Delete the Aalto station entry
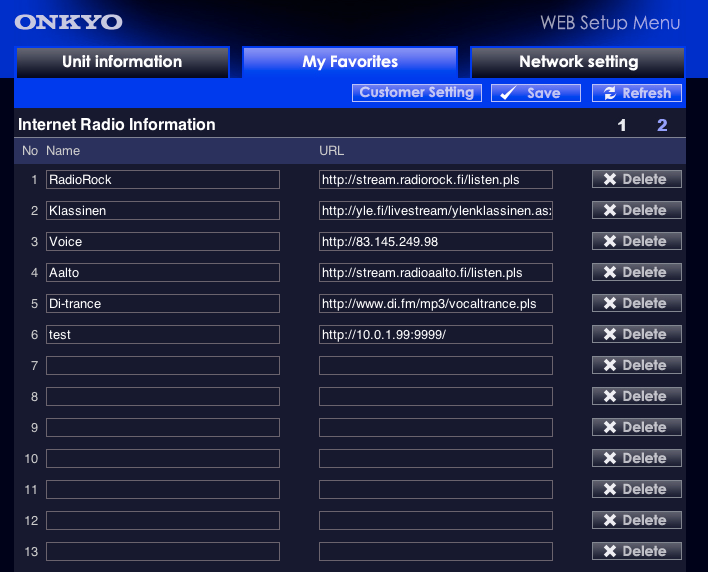The image size is (708, 572). pos(637,273)
